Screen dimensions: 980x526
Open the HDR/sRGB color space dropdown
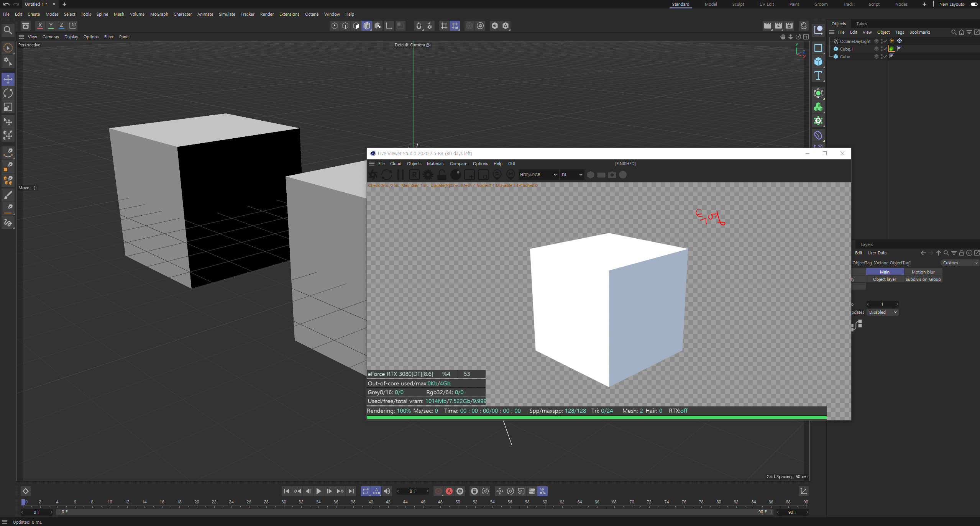coord(538,175)
